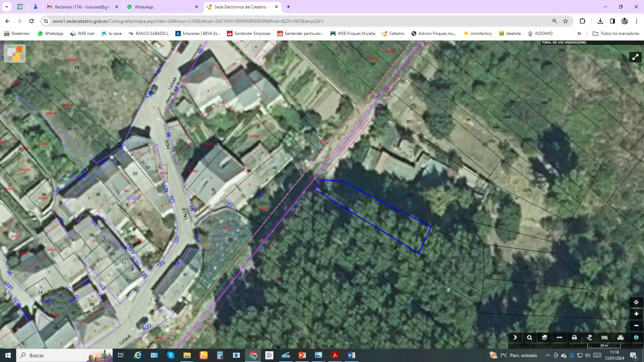This screenshot has width=644, height=362.
Task: Open a new browser tab
Action: [x=288, y=7]
